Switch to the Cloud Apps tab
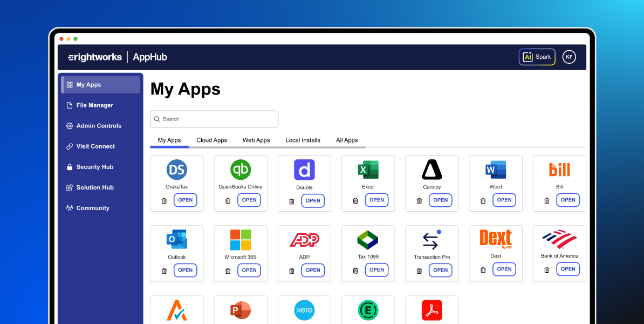644x324 pixels. 211,140
